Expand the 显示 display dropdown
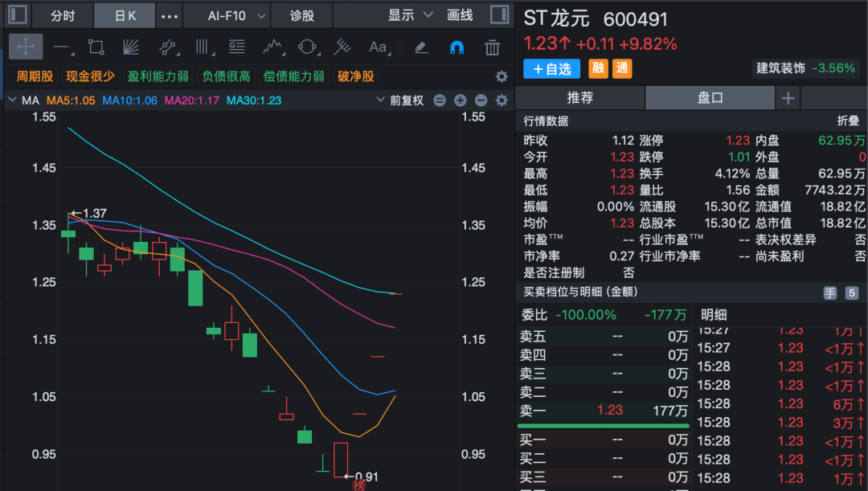The image size is (868, 491). point(410,15)
